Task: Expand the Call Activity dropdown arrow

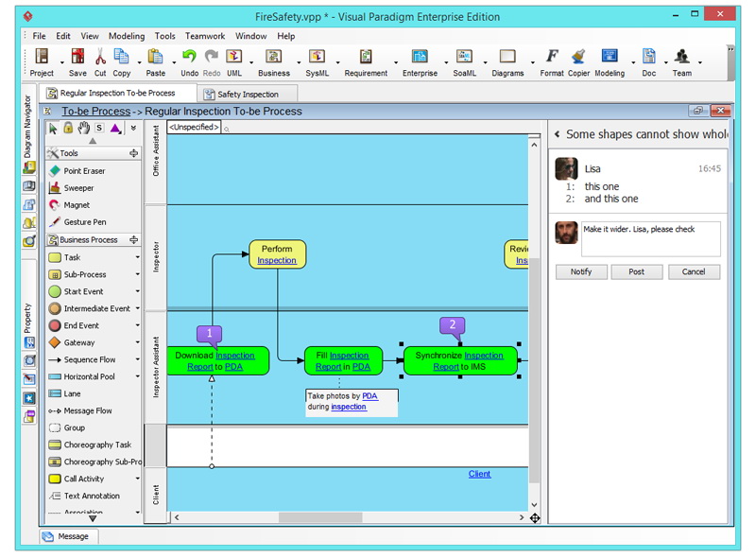Action: click(137, 479)
